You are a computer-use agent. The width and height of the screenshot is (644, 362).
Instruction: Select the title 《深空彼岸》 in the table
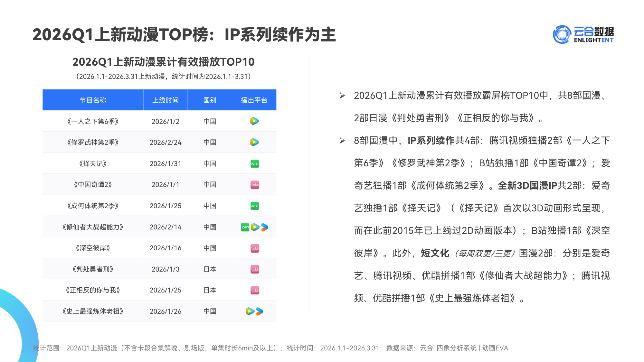click(x=93, y=248)
